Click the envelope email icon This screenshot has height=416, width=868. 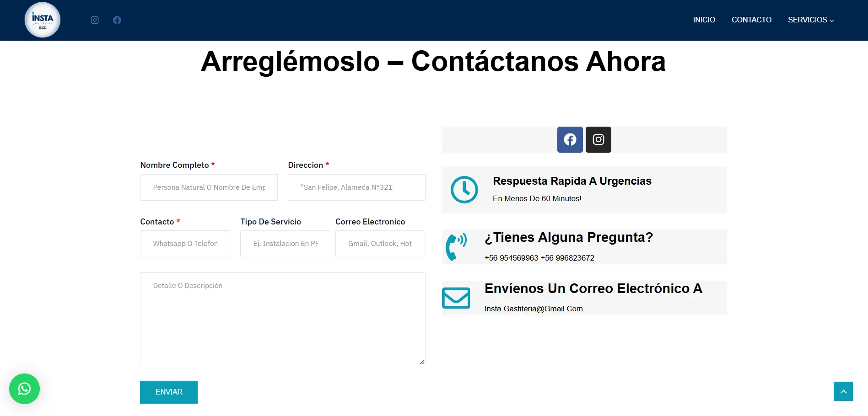pos(456,298)
